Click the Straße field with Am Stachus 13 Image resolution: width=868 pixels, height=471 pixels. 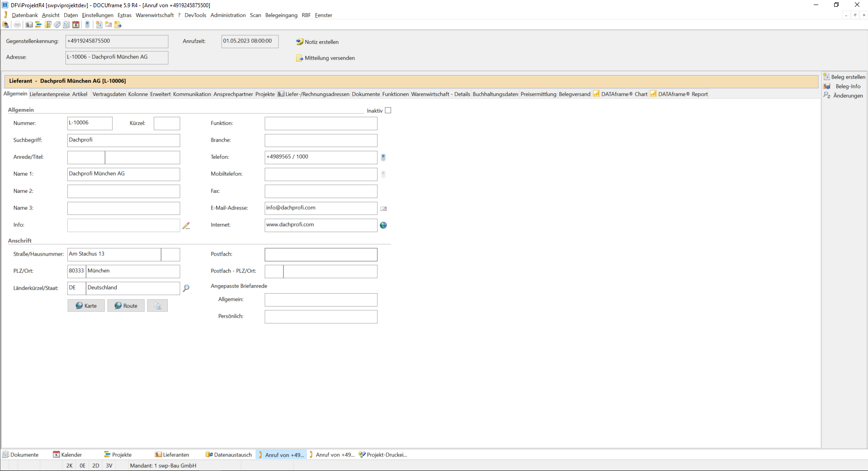tap(114, 254)
